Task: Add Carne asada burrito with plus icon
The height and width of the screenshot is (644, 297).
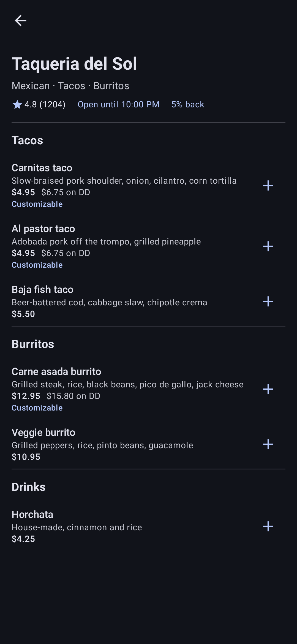Action: pyautogui.click(x=268, y=389)
